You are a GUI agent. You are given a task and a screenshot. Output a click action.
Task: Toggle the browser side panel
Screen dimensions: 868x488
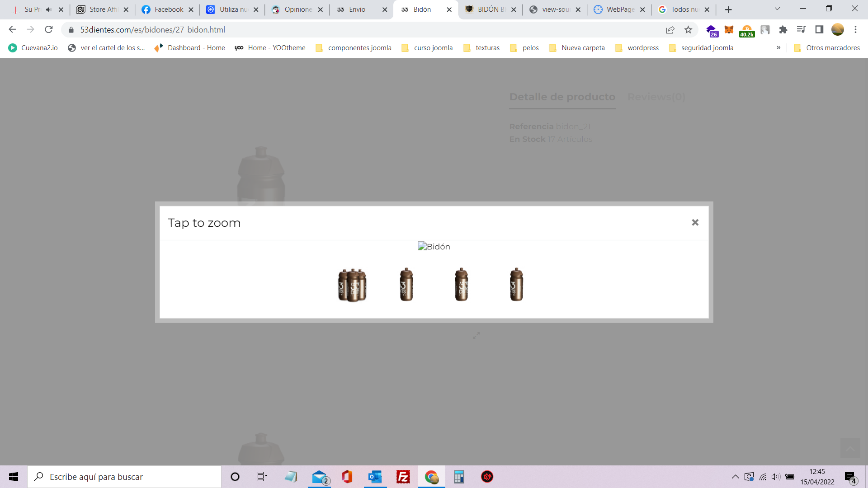(x=819, y=30)
